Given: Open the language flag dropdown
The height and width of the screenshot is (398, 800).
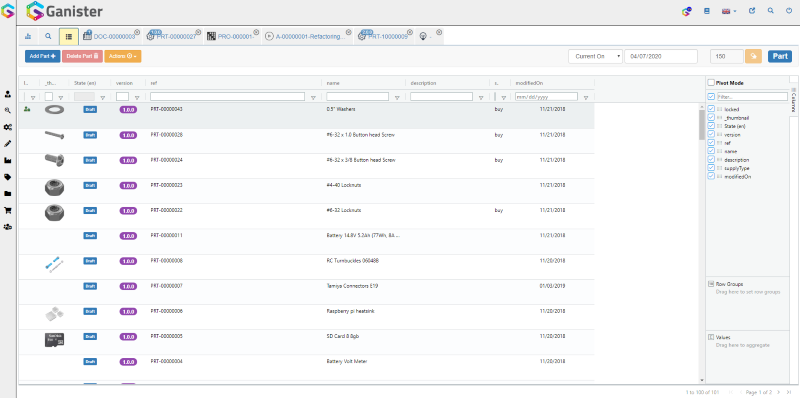Looking at the screenshot, I should [x=729, y=11].
